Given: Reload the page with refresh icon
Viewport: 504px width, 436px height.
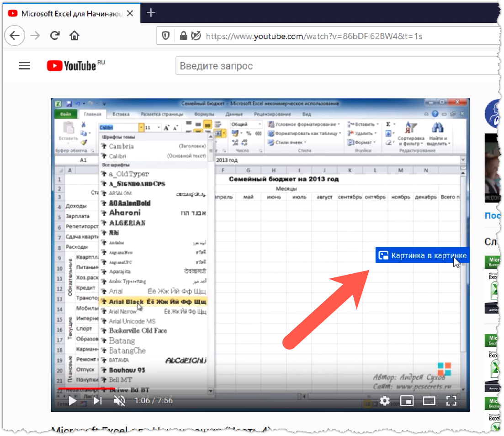Looking at the screenshot, I should click(55, 35).
